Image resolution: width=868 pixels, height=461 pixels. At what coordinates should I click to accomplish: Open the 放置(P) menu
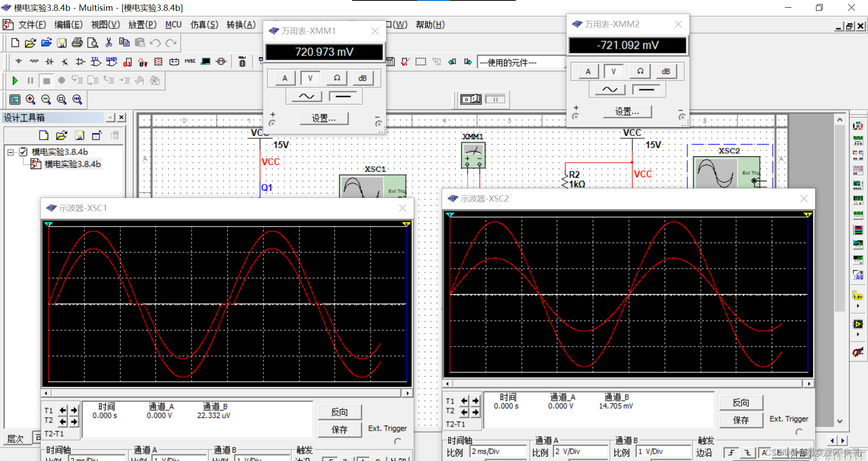pos(142,25)
